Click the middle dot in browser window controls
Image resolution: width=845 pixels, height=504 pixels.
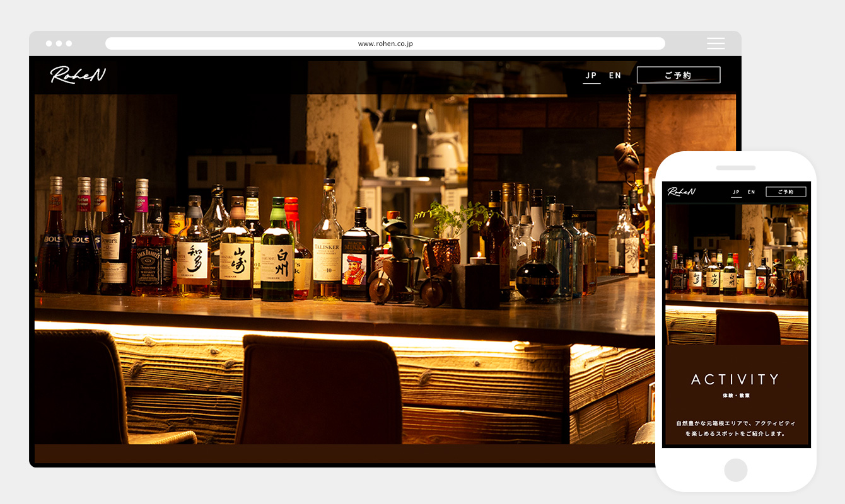59,43
